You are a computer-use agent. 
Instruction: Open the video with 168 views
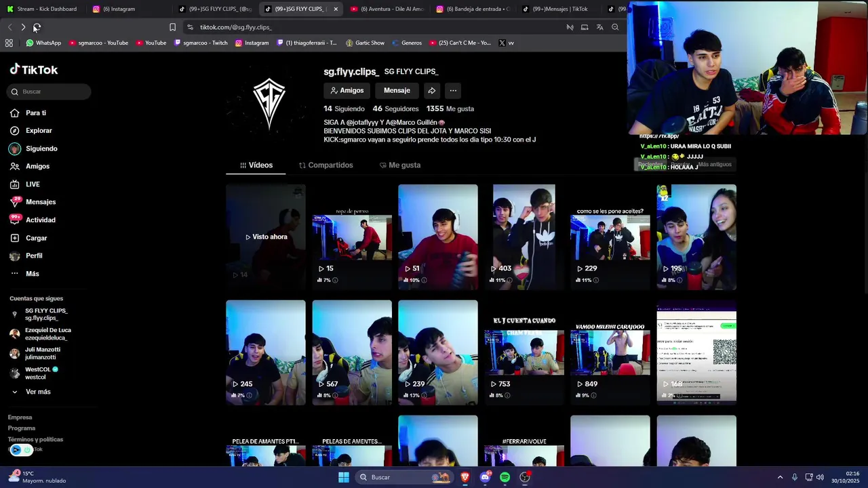(x=696, y=352)
